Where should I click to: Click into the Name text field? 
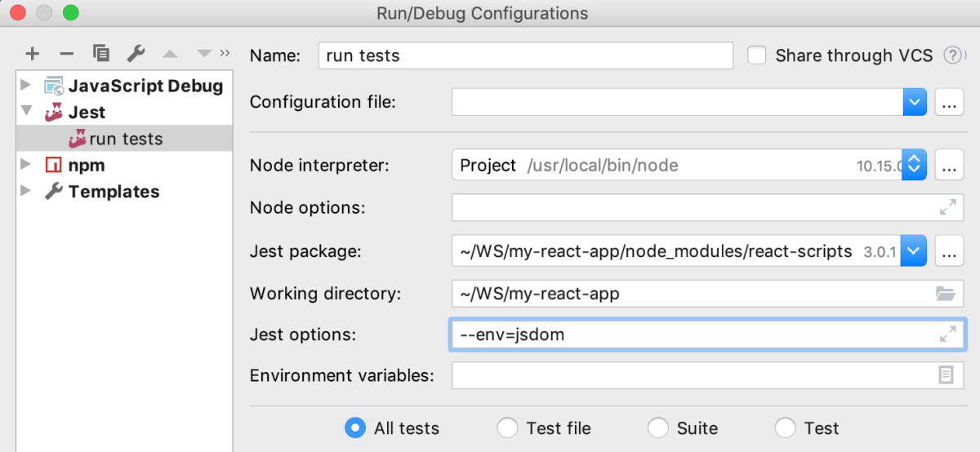point(525,55)
